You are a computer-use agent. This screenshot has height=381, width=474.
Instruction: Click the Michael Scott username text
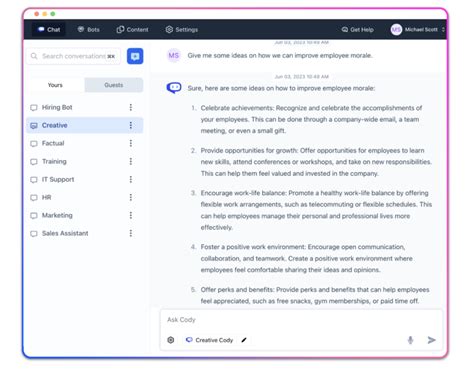[x=421, y=30]
